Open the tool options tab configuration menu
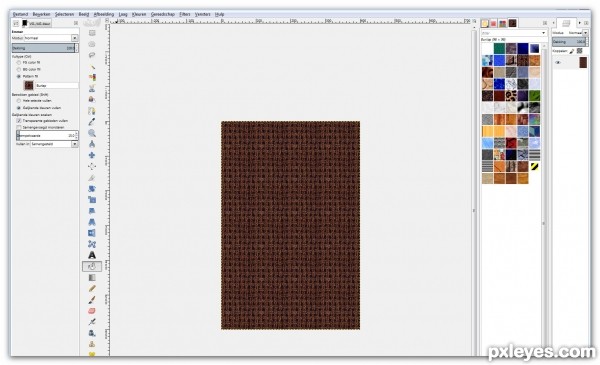This screenshot has height=365, width=600. (75, 23)
